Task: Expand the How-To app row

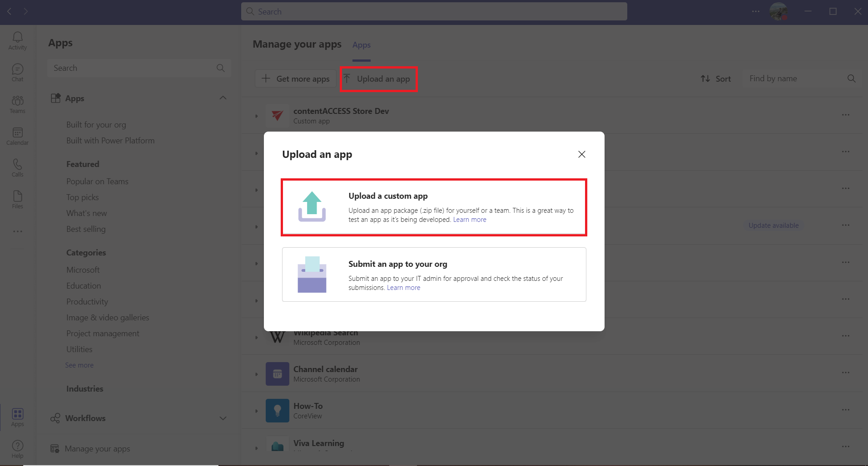Action: (x=257, y=411)
